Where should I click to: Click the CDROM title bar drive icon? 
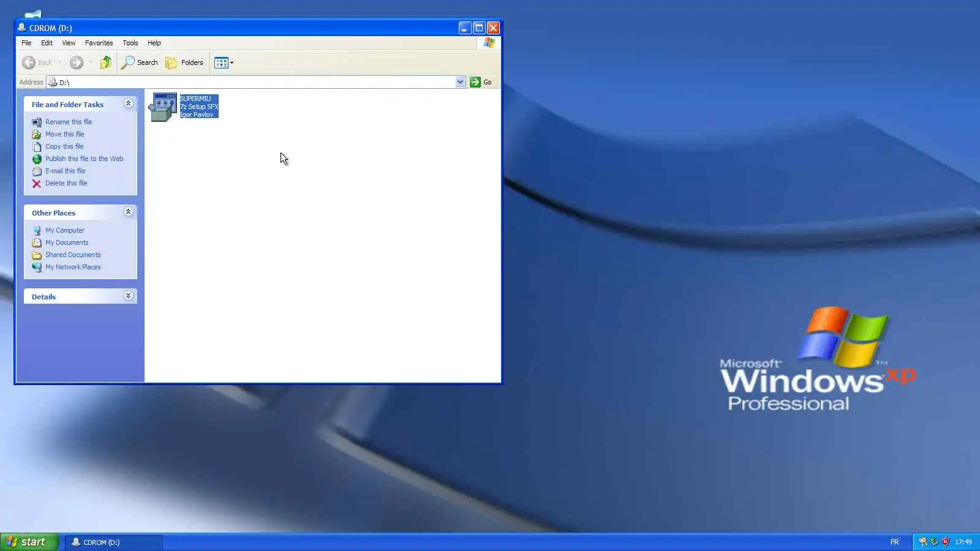pos(22,28)
